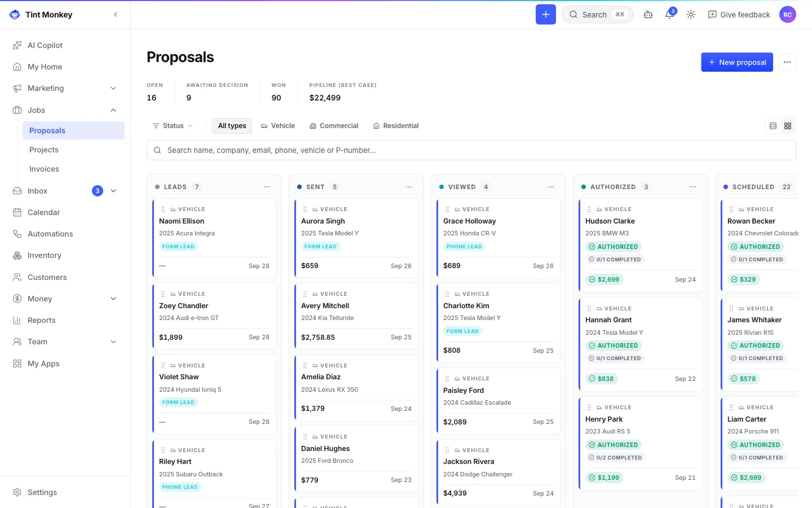Click Give feedback in the top bar

click(x=739, y=15)
